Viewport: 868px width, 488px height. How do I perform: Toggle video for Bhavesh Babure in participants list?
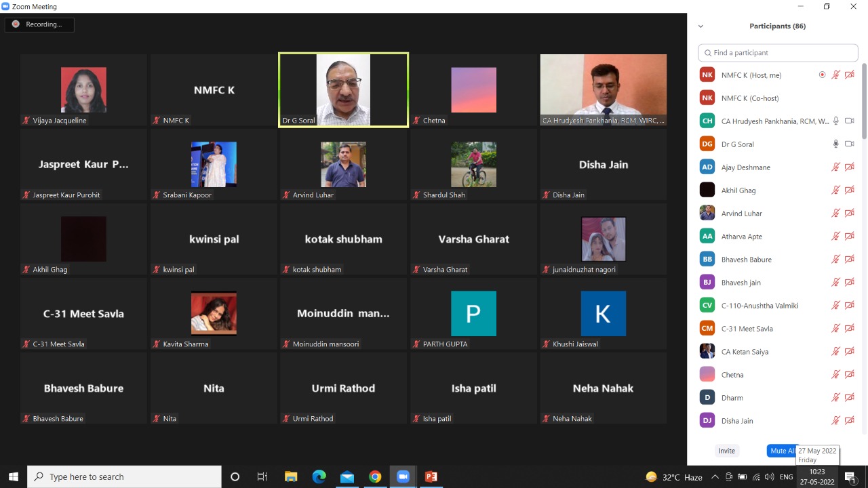point(849,260)
